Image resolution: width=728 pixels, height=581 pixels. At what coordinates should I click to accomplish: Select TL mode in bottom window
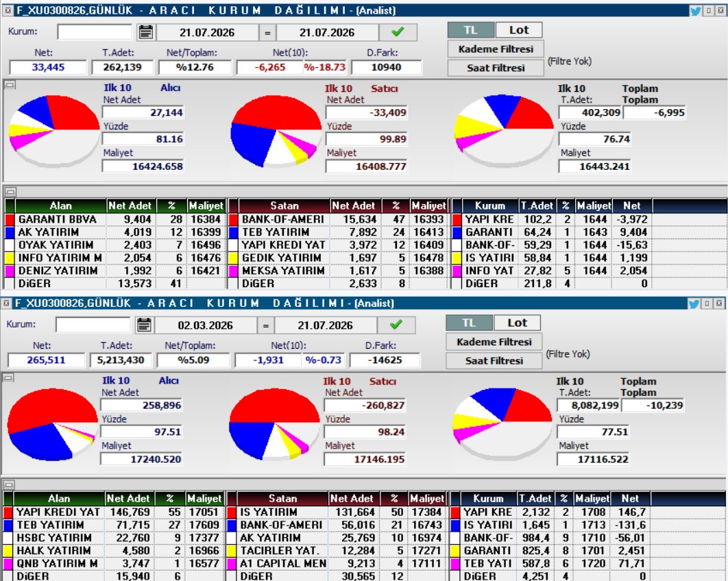(469, 323)
